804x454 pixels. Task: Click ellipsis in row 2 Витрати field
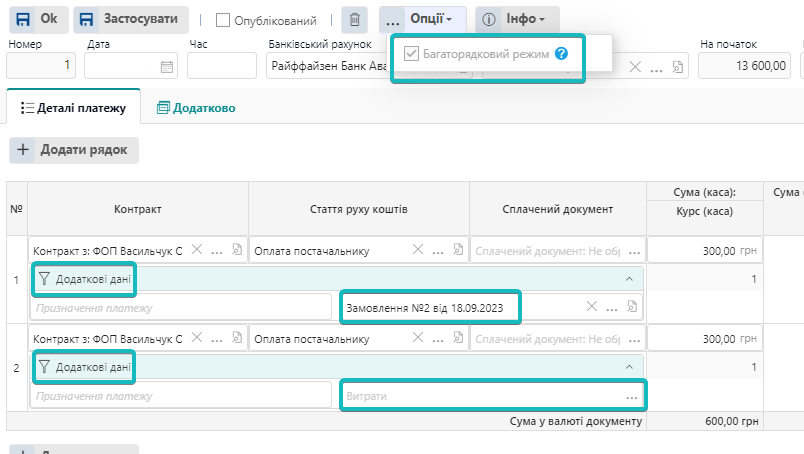[632, 397]
